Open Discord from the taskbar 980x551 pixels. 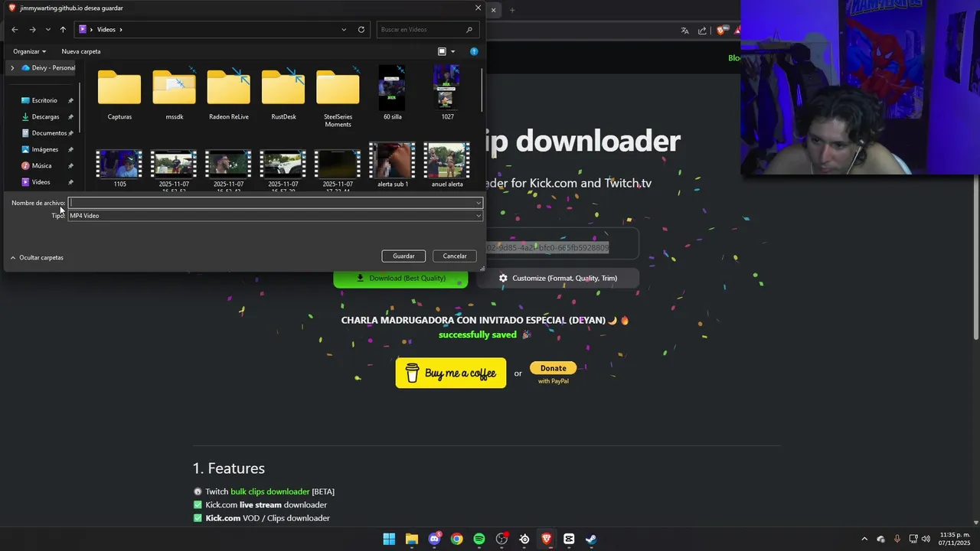coord(435,539)
